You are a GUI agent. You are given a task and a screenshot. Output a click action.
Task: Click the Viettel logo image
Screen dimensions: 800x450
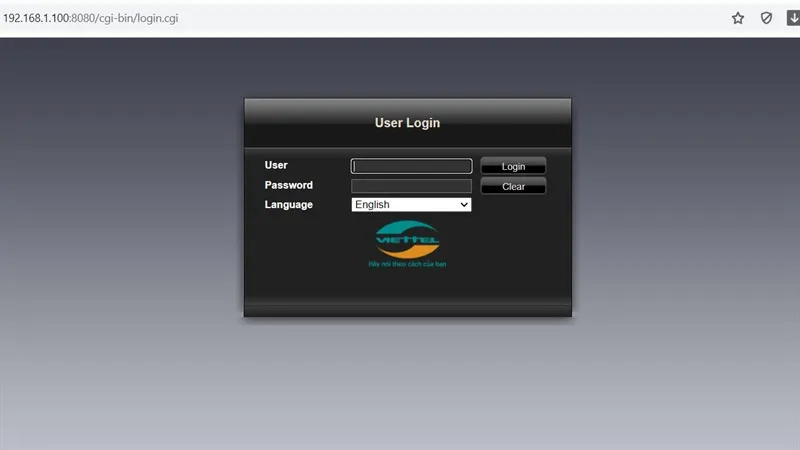pos(407,238)
